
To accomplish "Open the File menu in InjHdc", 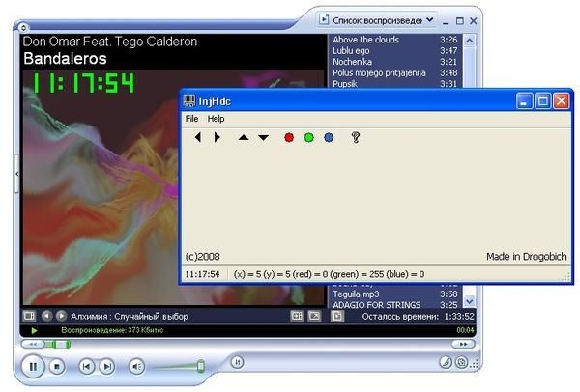I will coord(191,119).
